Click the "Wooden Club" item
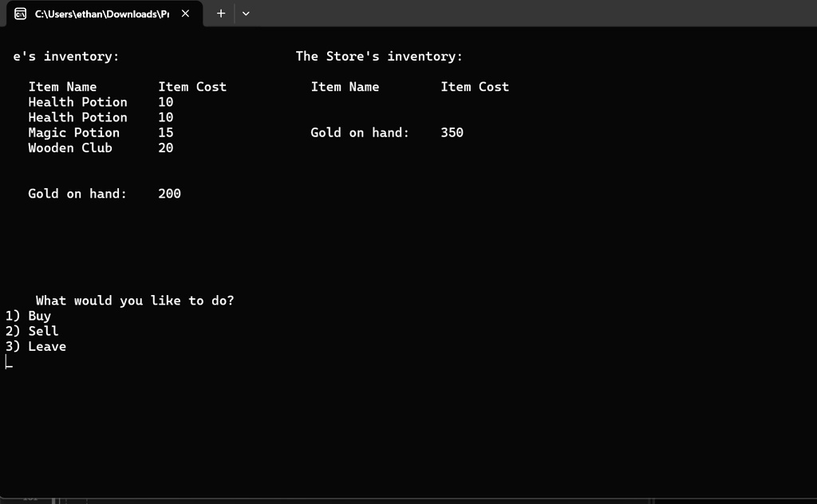 point(70,148)
